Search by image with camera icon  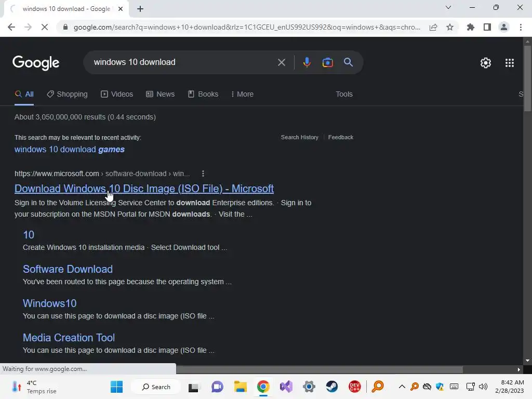[327, 62]
